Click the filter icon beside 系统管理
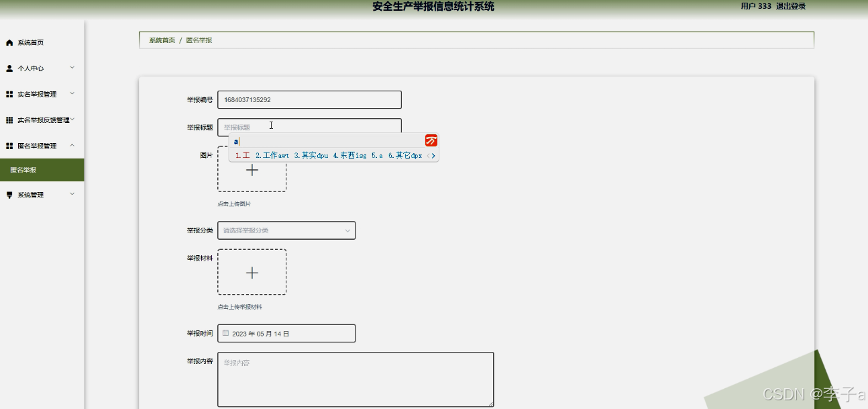Viewport: 868px width, 409px height. pyautogui.click(x=9, y=194)
